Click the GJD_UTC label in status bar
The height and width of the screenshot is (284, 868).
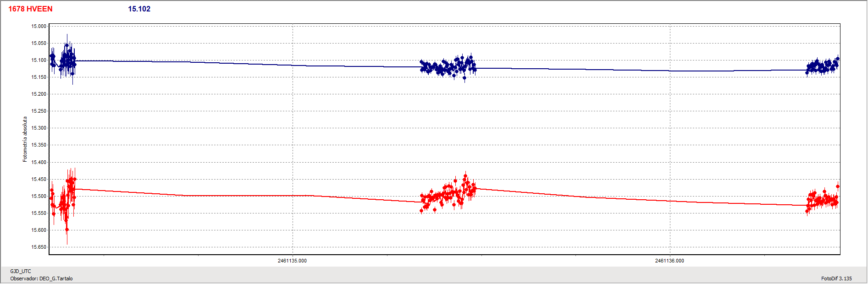21,271
